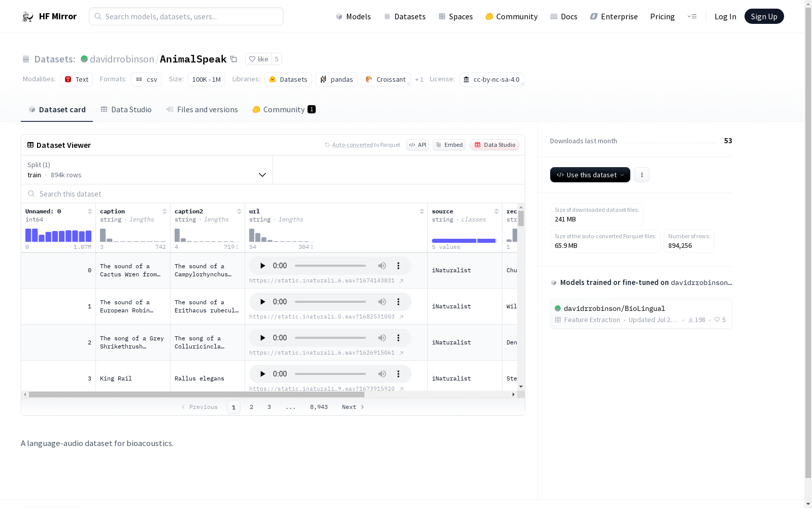812x508 pixels.
Task: Go to Datasets in the top navigation
Action: tap(404, 17)
